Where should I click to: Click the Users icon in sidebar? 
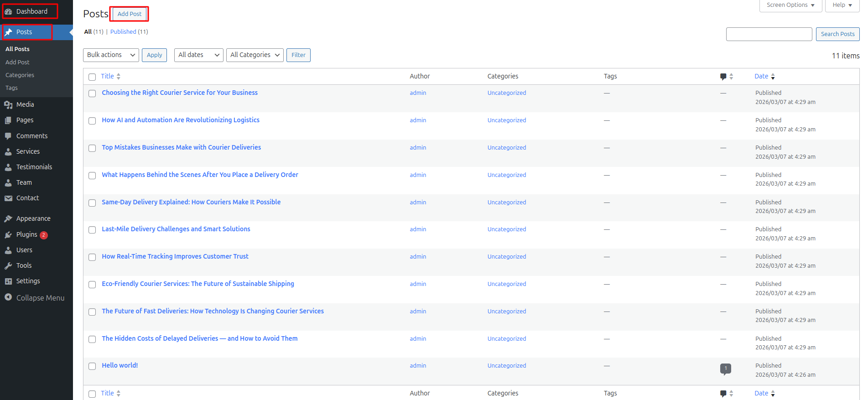(8, 250)
